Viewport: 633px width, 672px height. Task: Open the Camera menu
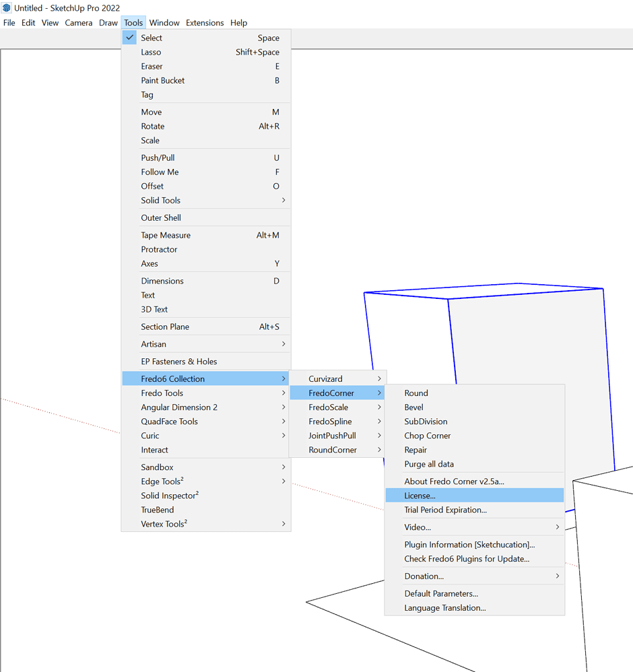[79, 22]
